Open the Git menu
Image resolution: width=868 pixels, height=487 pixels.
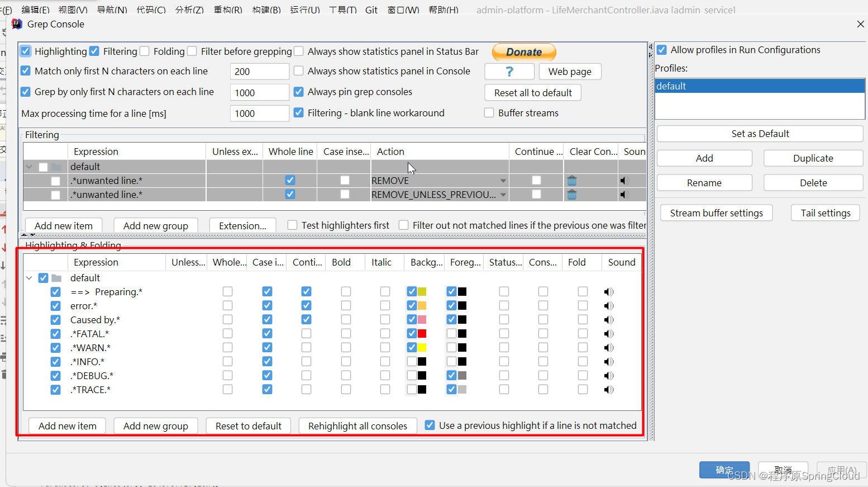(x=371, y=10)
